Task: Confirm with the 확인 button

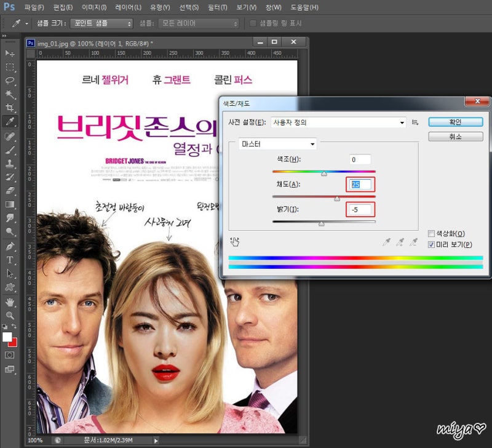Action: pyautogui.click(x=456, y=122)
